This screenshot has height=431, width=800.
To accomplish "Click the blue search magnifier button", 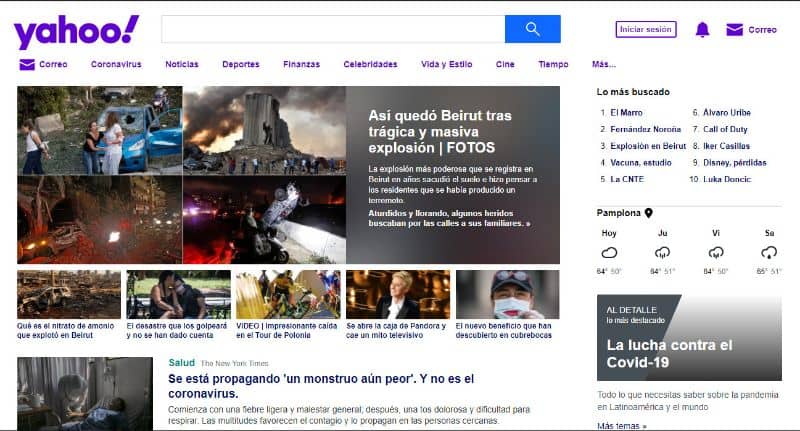I will [533, 29].
